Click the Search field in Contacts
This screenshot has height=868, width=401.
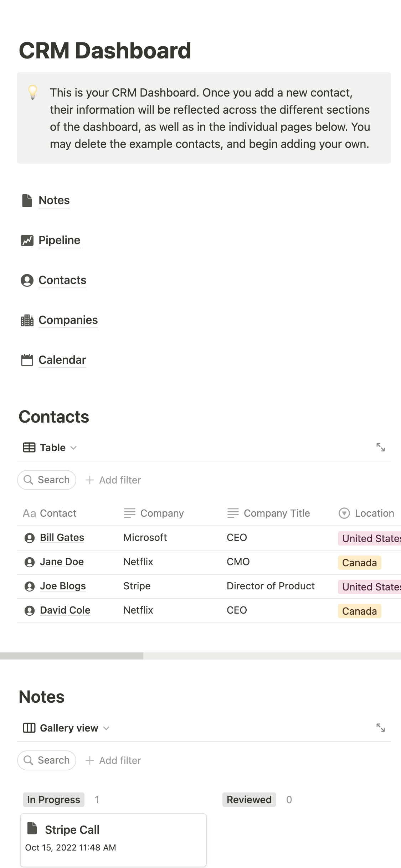(x=47, y=480)
